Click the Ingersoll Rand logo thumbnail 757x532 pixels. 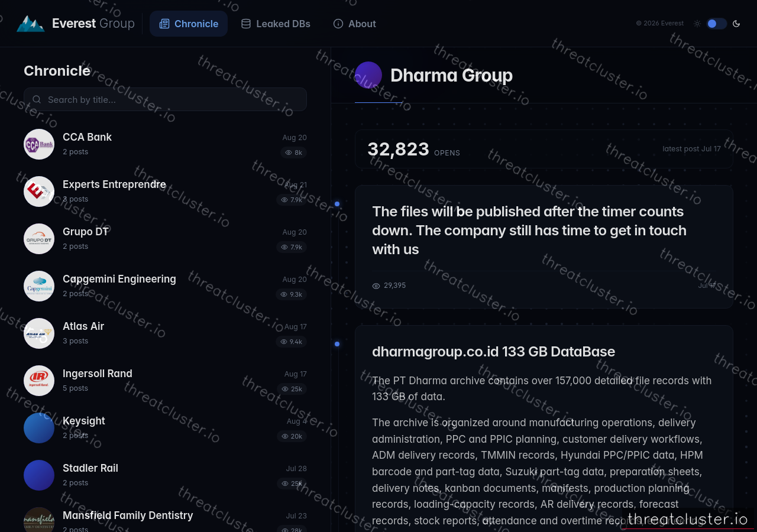[39, 381]
